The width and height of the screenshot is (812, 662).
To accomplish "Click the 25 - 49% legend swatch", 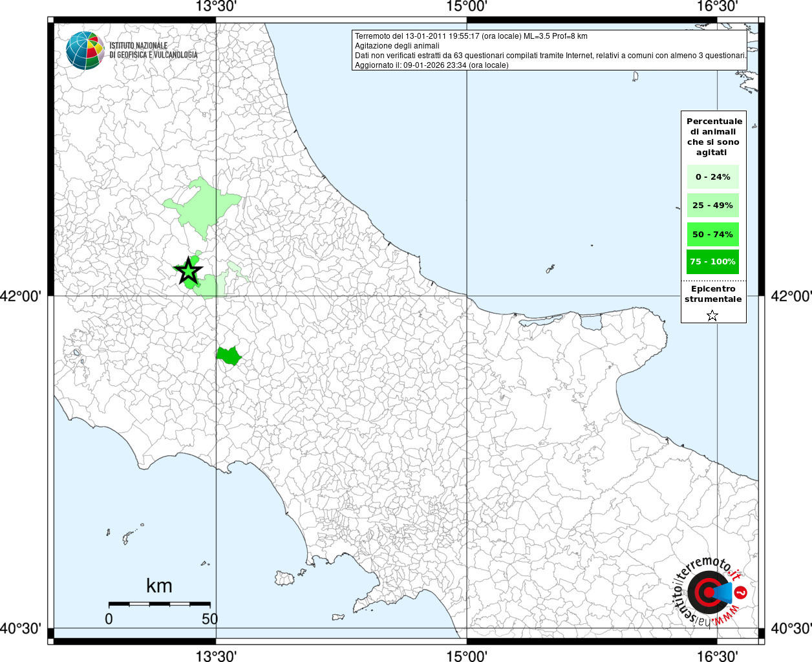I will [713, 205].
